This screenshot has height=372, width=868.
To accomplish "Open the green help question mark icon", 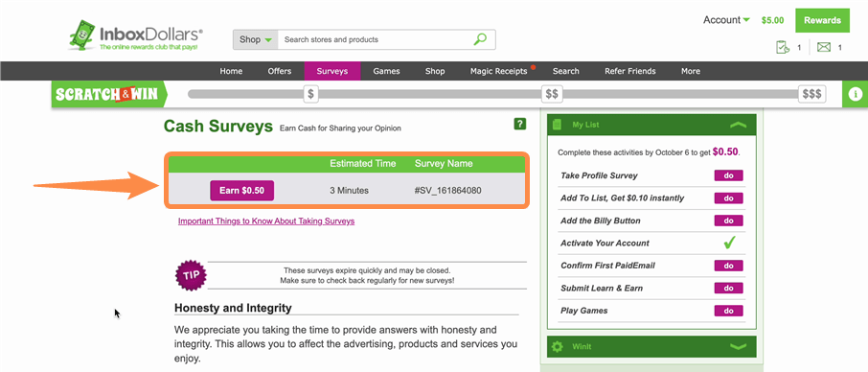I will [x=520, y=124].
